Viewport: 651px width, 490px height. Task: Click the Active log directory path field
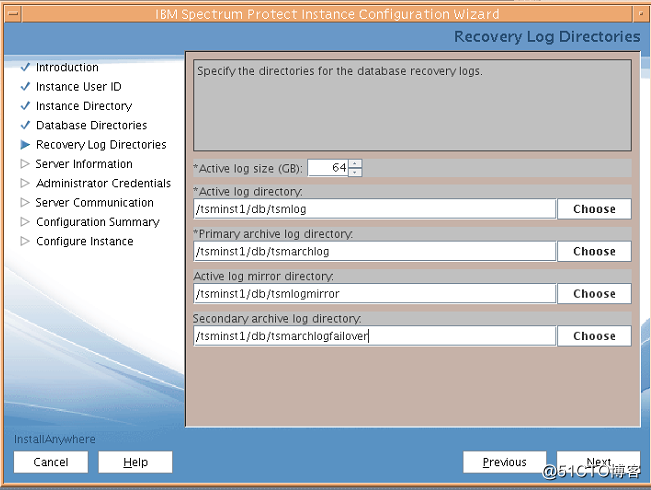[374, 209]
